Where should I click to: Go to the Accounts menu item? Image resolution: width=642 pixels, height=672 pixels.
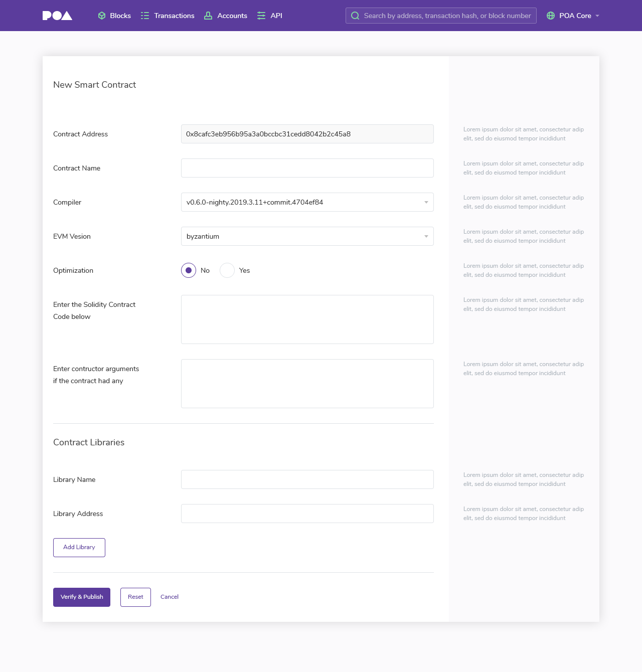tap(226, 16)
